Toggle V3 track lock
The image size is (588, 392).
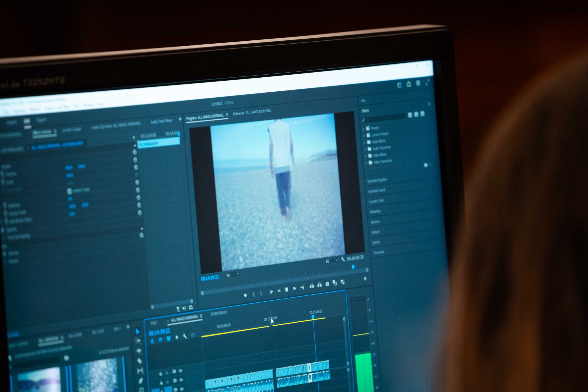161,374
